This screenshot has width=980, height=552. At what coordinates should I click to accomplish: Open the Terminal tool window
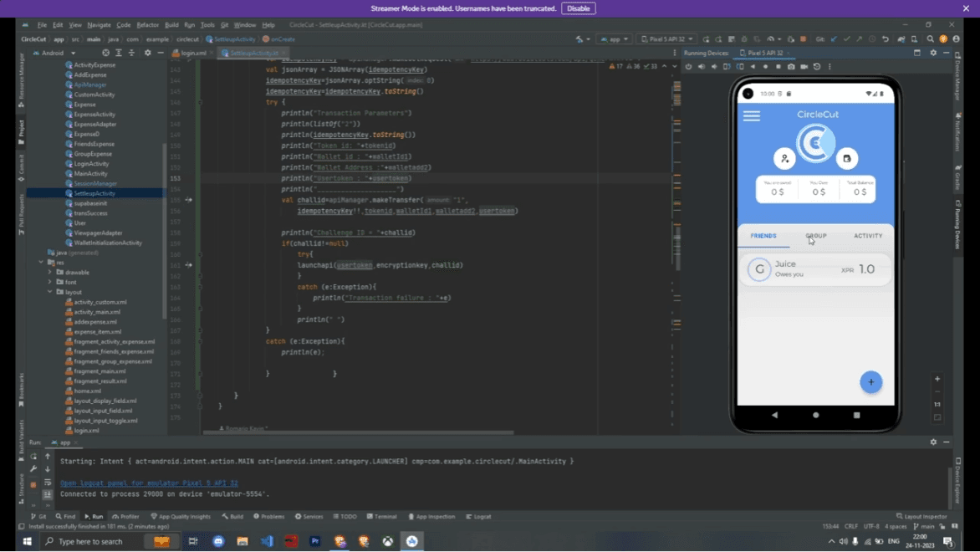[382, 517]
